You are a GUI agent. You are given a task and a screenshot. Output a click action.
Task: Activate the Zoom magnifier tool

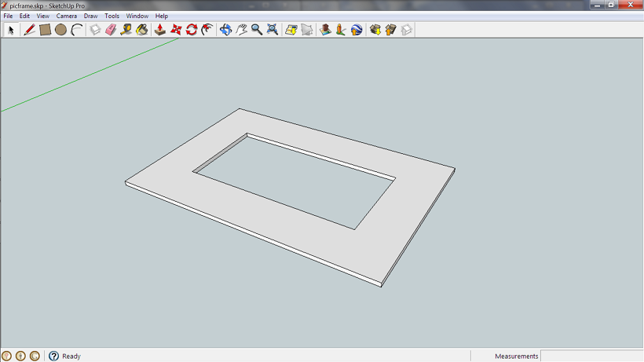coord(257,30)
